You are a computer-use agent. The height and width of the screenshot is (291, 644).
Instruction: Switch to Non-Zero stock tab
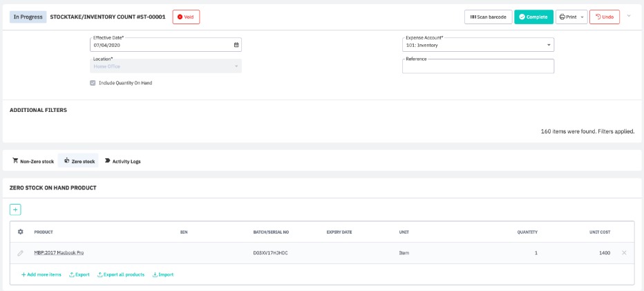33,161
